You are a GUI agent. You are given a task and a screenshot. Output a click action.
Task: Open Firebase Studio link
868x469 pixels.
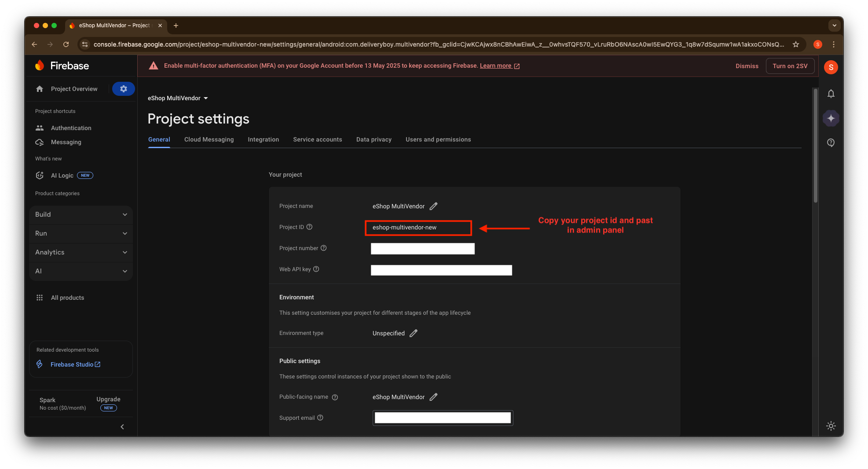[75, 364]
